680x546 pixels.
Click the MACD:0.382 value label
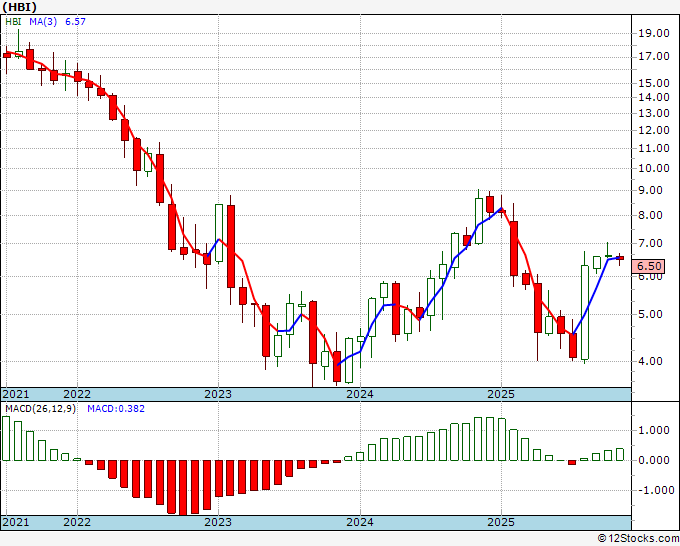pyautogui.click(x=116, y=409)
